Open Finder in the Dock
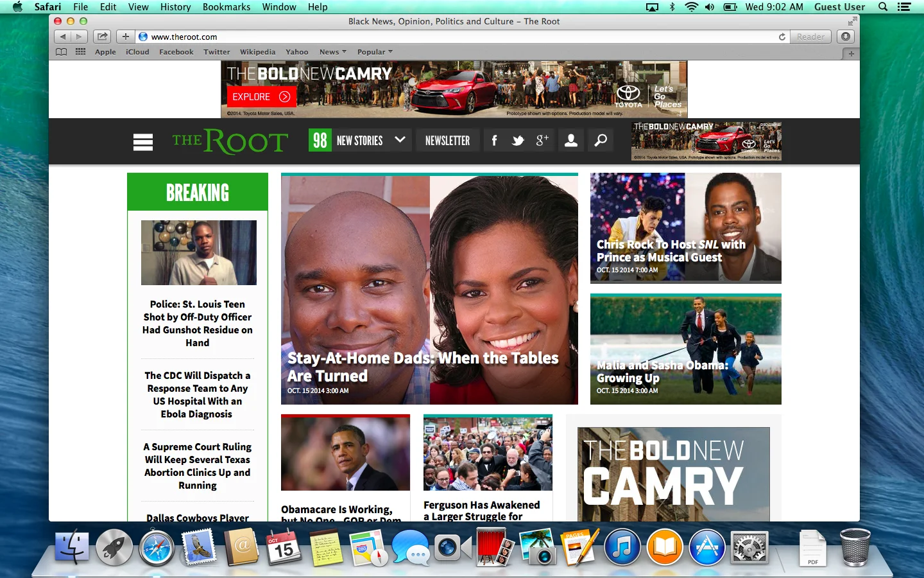 pos(72,547)
